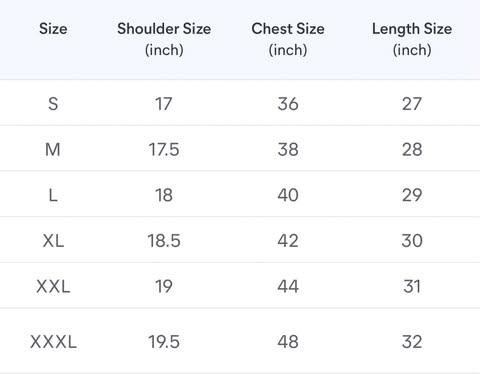Select the M size row label

(x=53, y=149)
